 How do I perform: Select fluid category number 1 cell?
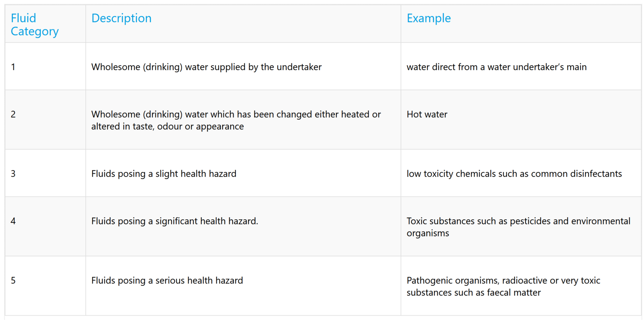pos(13,67)
